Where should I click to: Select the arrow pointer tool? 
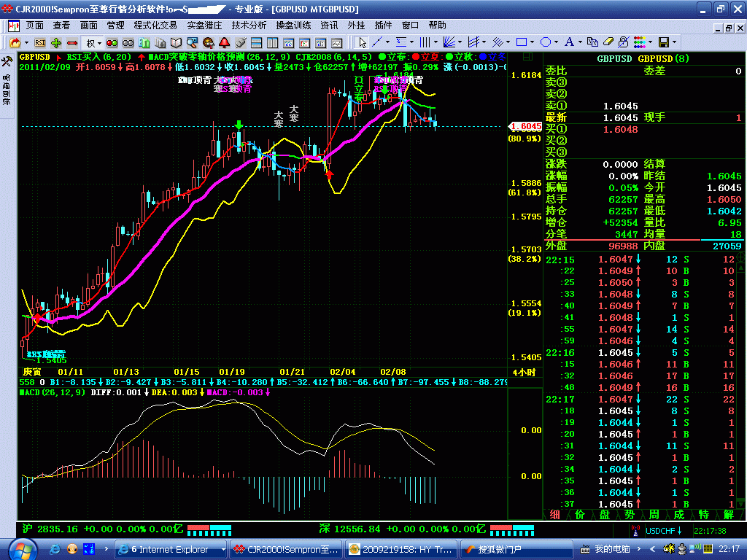(x=363, y=42)
